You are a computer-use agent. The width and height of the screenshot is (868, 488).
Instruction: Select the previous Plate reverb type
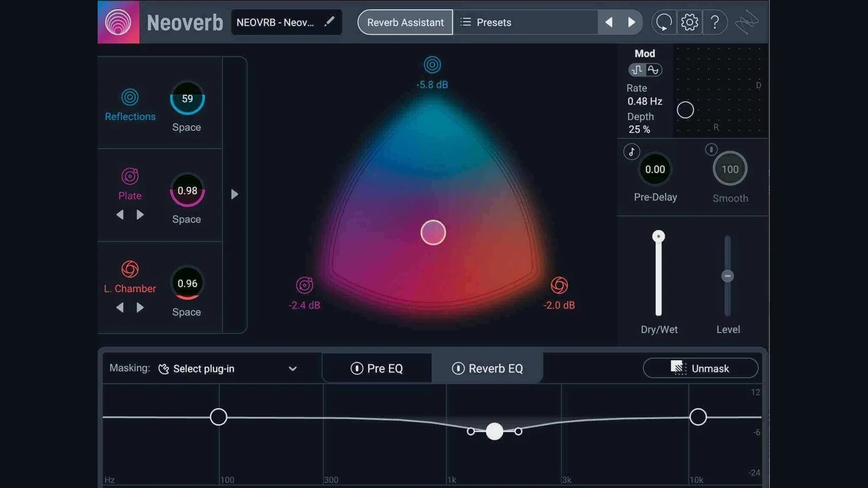120,215
